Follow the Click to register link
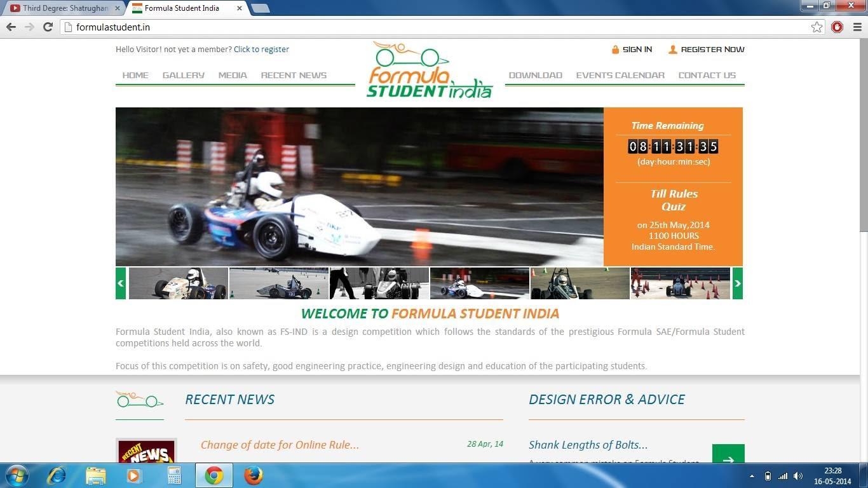The image size is (868, 488). tap(261, 50)
